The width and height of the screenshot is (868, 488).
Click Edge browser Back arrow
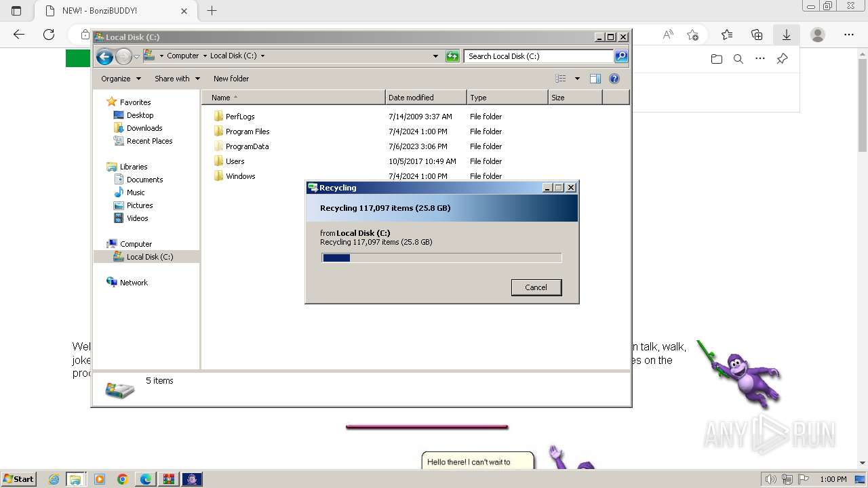19,35
